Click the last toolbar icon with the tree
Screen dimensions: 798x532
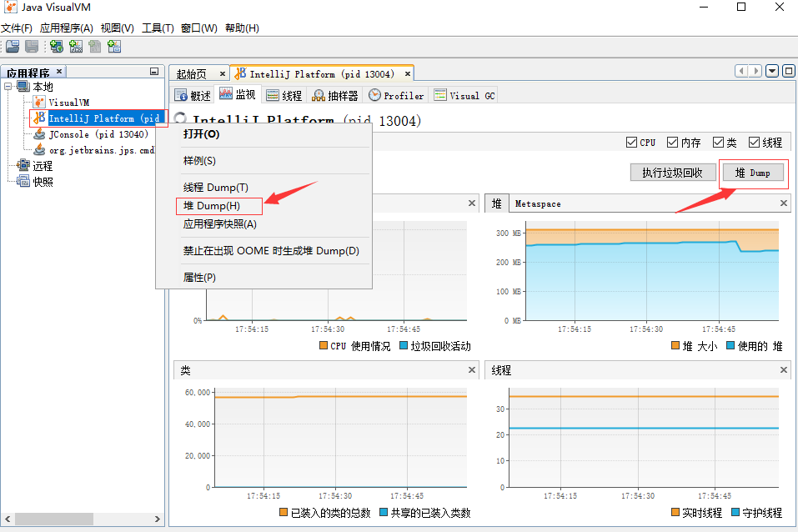114,47
